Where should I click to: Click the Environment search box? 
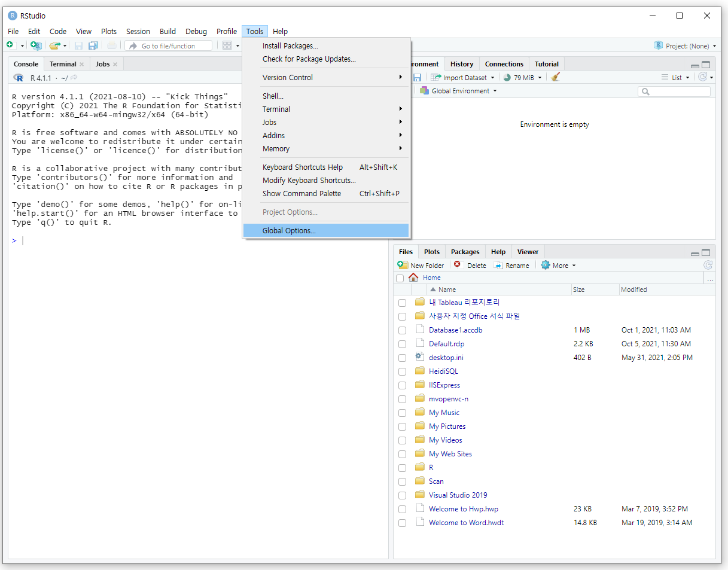[674, 92]
